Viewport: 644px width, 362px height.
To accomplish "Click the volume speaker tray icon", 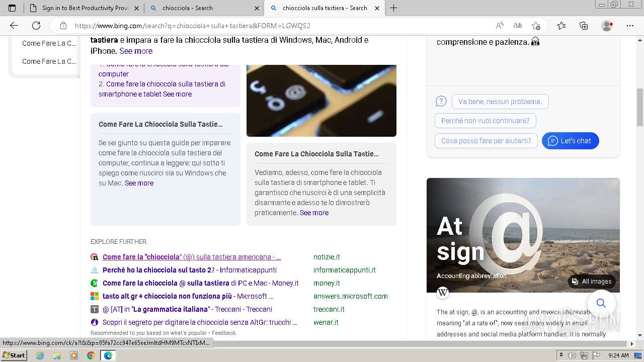I will [573, 355].
